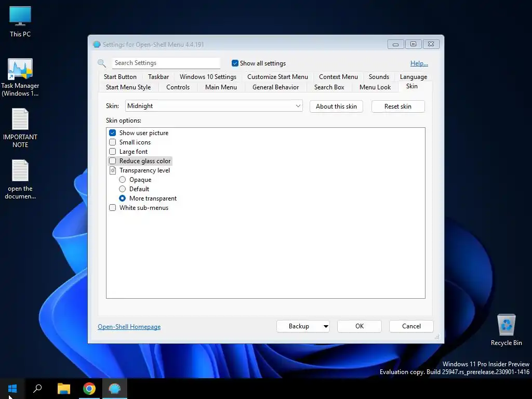
Task: Open the Language tab
Action: coord(413,77)
